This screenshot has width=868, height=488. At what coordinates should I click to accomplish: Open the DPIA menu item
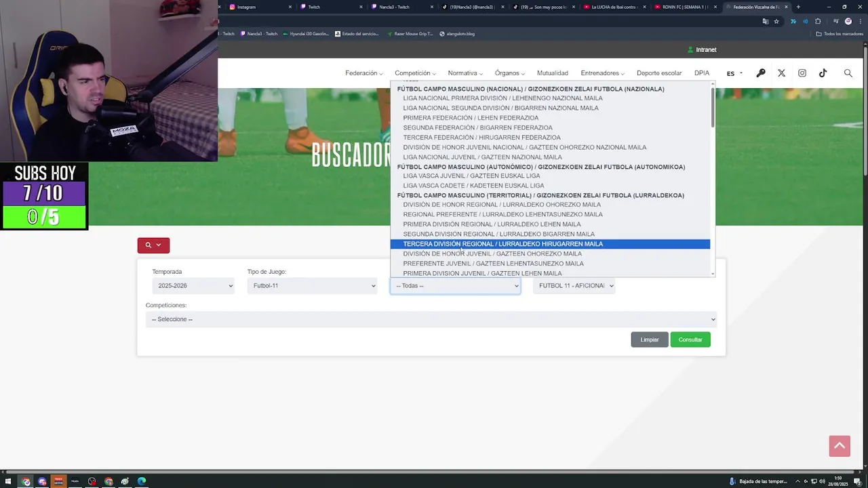[x=702, y=73]
